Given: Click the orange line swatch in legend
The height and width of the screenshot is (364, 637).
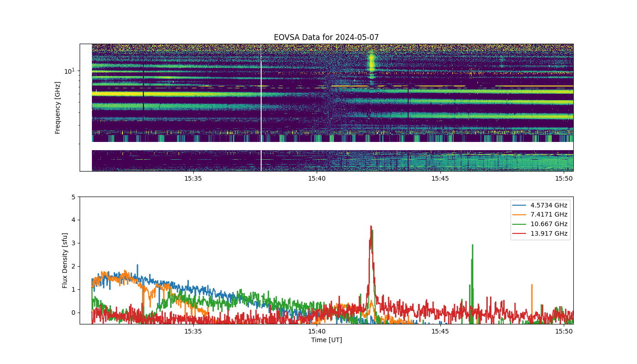Looking at the screenshot, I should tap(519, 215).
